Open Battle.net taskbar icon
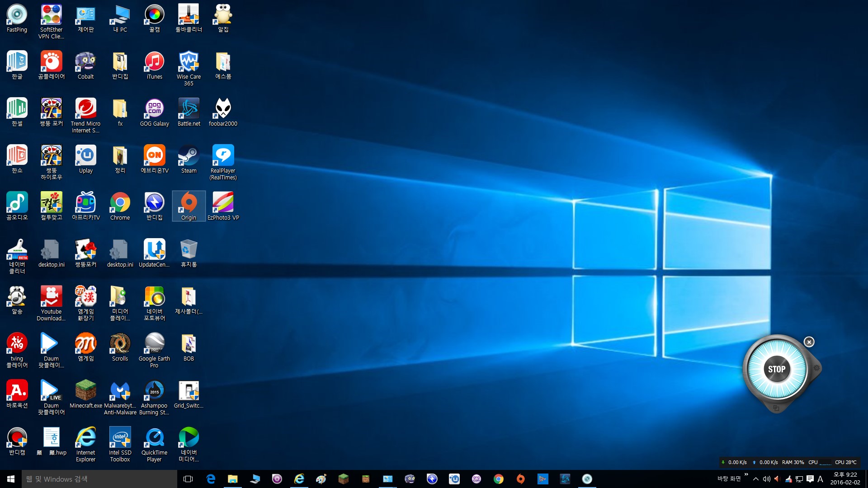The image size is (868, 488). (565, 479)
